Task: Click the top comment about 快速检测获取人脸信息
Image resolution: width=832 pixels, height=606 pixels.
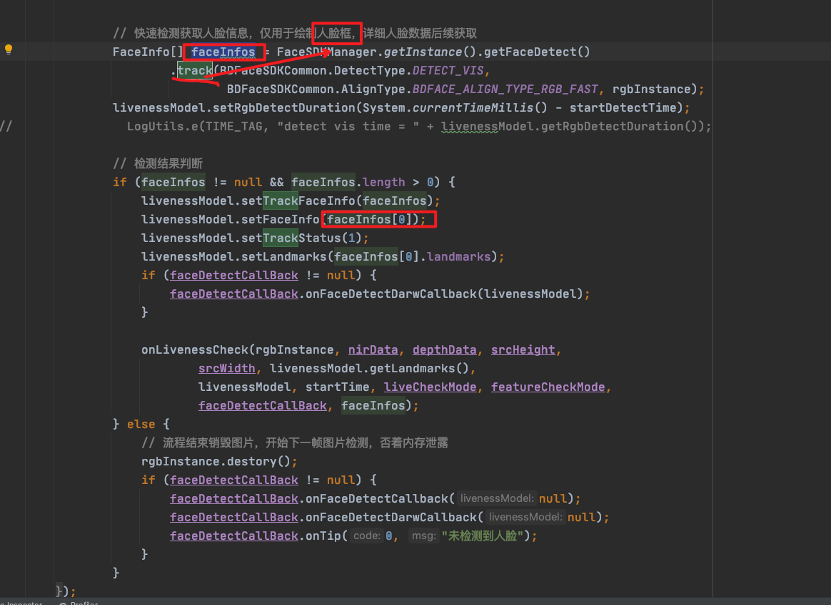Action: point(294,33)
